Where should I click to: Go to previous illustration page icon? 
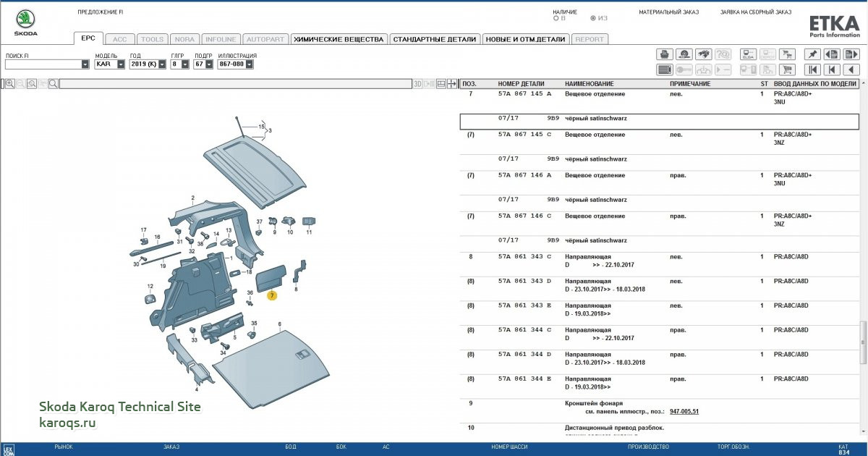pyautogui.click(x=833, y=54)
